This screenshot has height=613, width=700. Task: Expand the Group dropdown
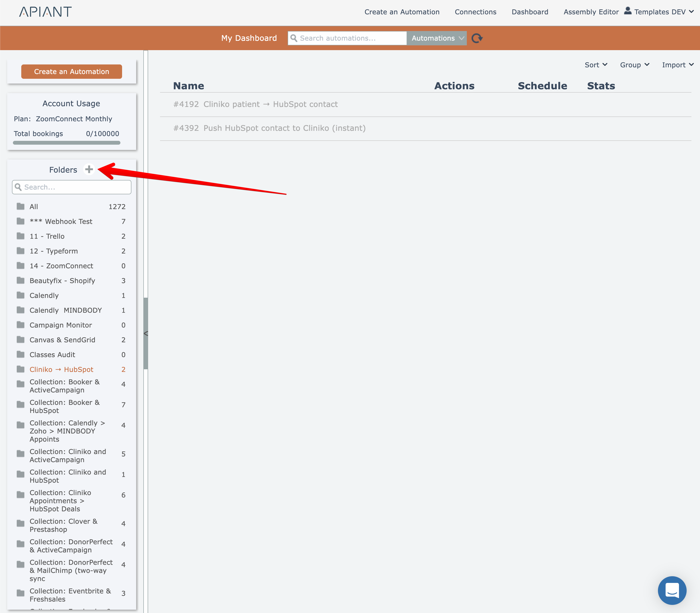pos(634,65)
